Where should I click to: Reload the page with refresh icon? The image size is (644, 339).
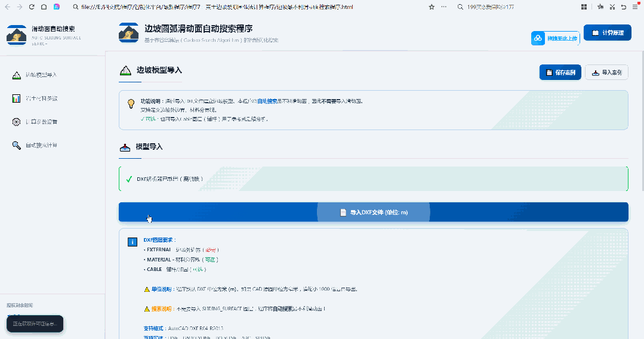pos(32,7)
